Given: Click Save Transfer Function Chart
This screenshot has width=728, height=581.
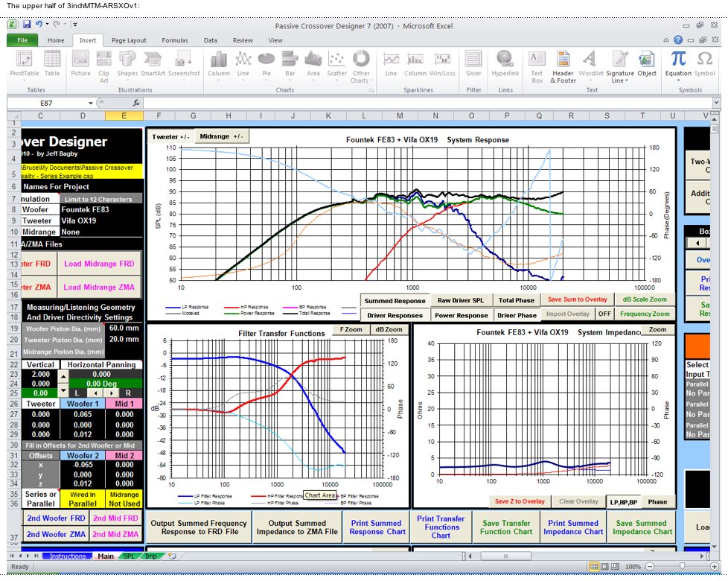Looking at the screenshot, I should click(x=506, y=527).
